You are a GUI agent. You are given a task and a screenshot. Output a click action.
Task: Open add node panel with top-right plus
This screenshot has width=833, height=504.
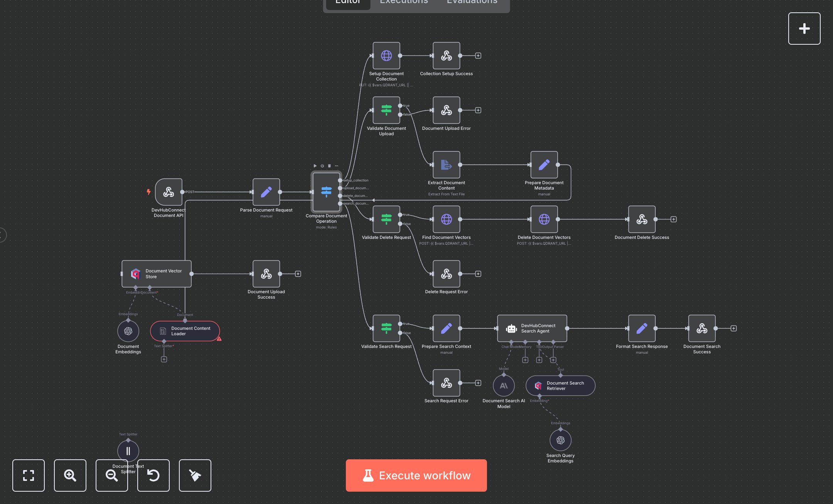coord(804,29)
